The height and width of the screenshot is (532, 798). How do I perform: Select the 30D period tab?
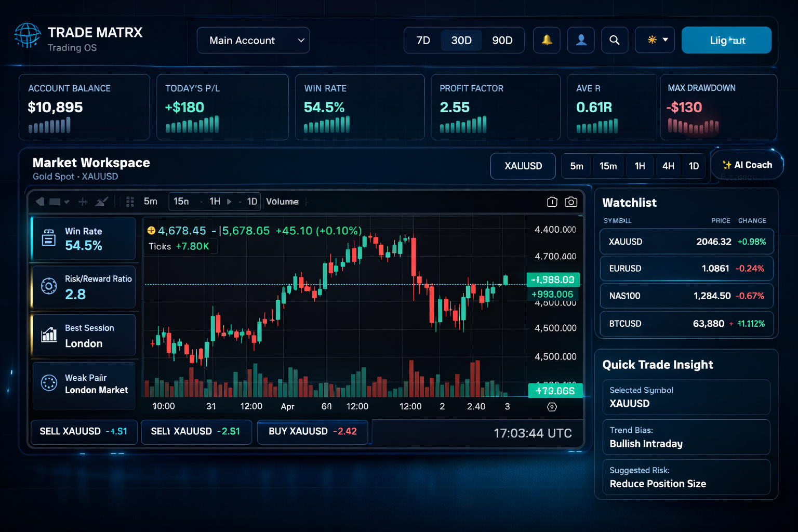(x=461, y=40)
